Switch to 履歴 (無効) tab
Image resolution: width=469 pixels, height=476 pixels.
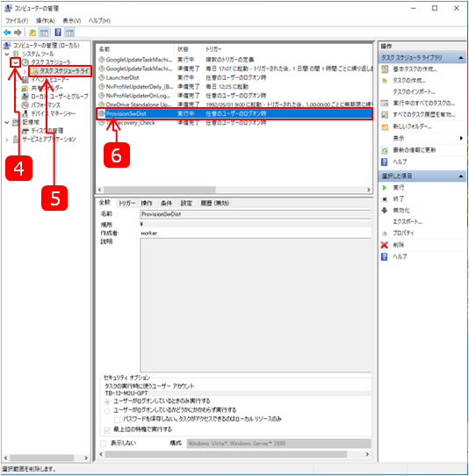point(214,203)
